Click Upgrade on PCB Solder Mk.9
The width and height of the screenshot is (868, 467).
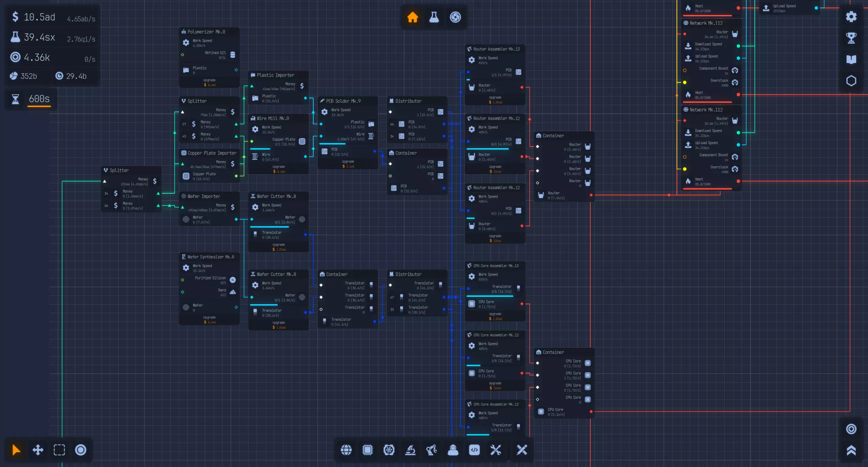tap(348, 164)
